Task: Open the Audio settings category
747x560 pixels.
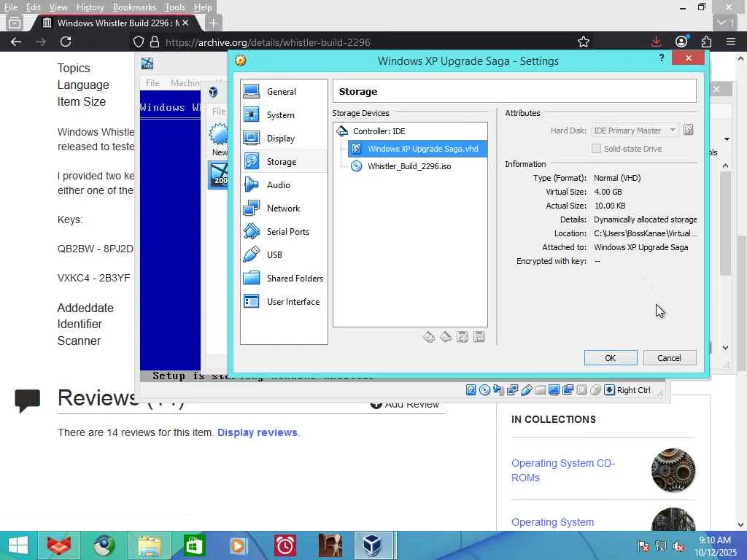Action: [x=284, y=184]
